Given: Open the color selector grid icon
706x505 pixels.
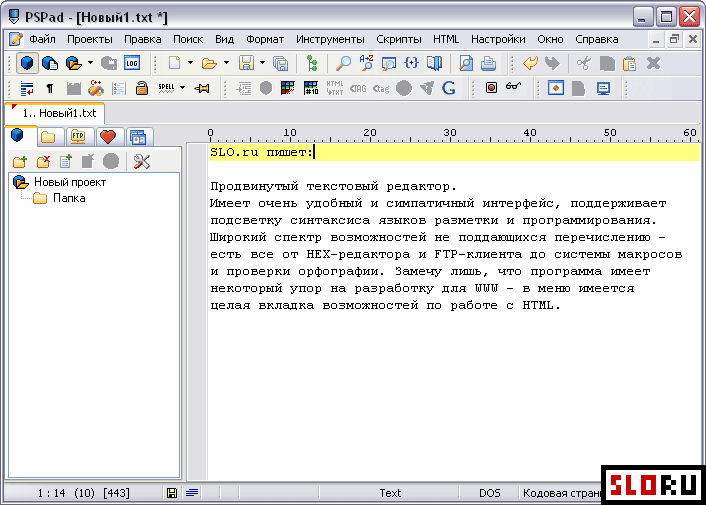Looking at the screenshot, I should pyautogui.click(x=288, y=88).
